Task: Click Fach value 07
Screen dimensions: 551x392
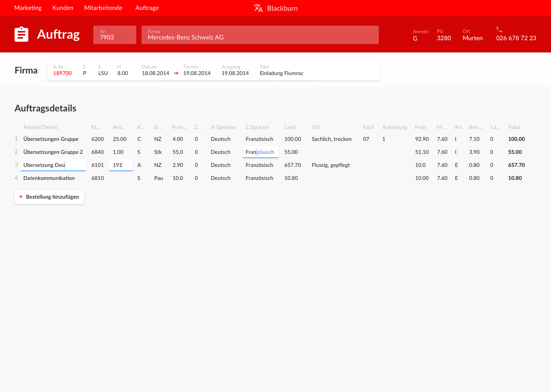Action: coord(366,139)
